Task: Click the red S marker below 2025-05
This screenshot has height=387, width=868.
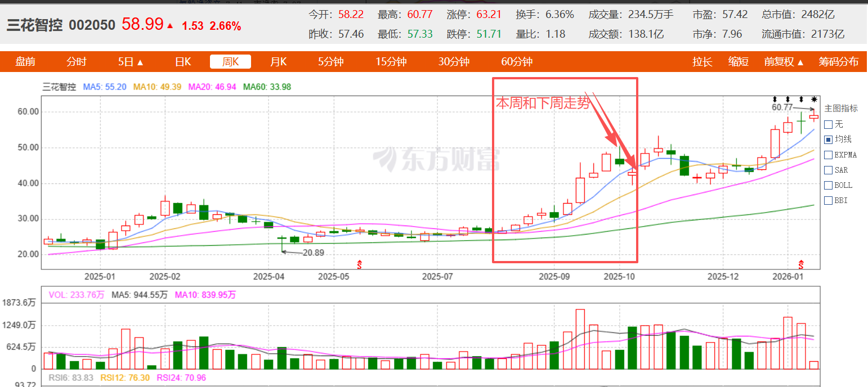Action: 361,263
